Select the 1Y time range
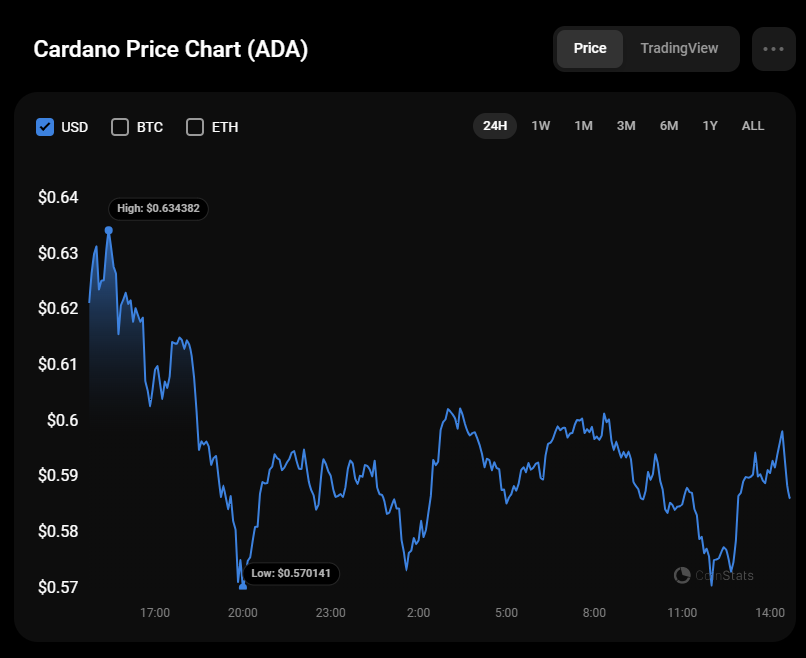Image resolution: width=806 pixels, height=658 pixels. pyautogui.click(x=710, y=126)
